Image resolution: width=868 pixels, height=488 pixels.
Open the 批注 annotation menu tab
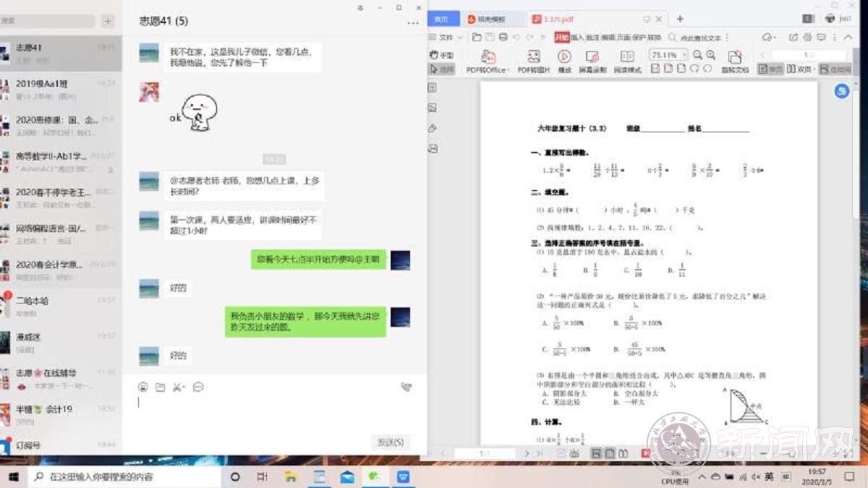(x=592, y=37)
